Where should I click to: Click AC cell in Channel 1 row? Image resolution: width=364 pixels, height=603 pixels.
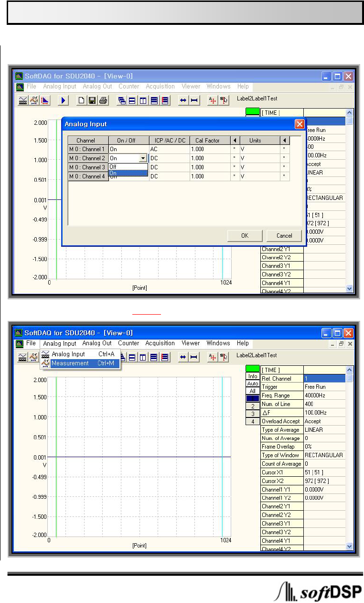(169, 149)
